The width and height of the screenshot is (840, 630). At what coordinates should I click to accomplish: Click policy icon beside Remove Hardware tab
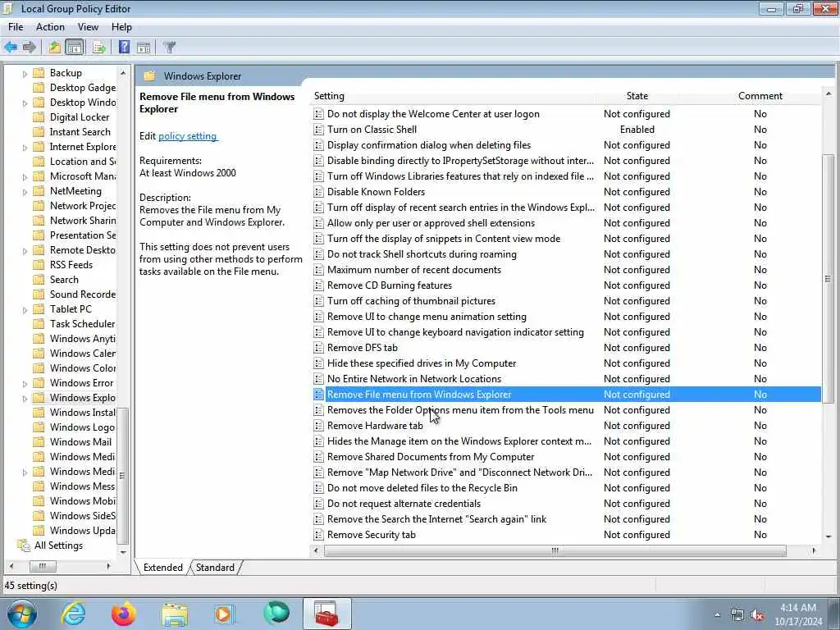pyautogui.click(x=318, y=426)
